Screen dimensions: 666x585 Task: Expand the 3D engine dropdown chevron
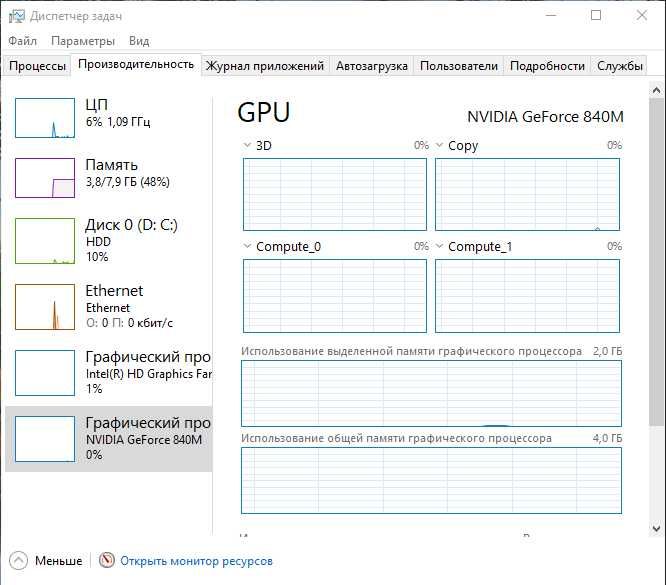coord(247,145)
